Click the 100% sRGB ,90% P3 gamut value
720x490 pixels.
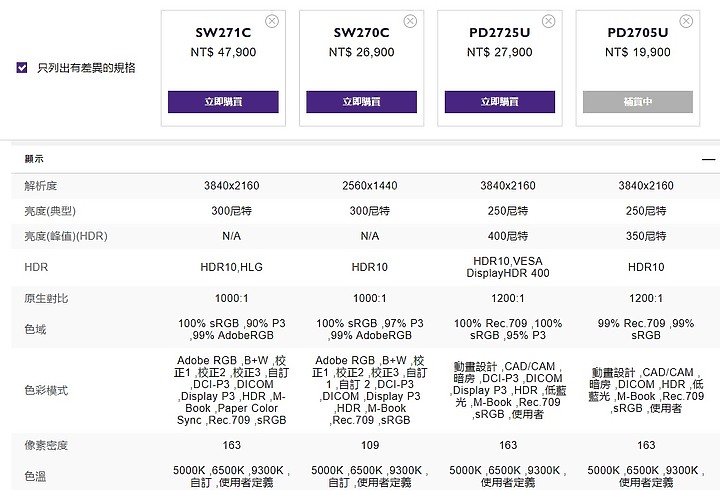[231, 329]
